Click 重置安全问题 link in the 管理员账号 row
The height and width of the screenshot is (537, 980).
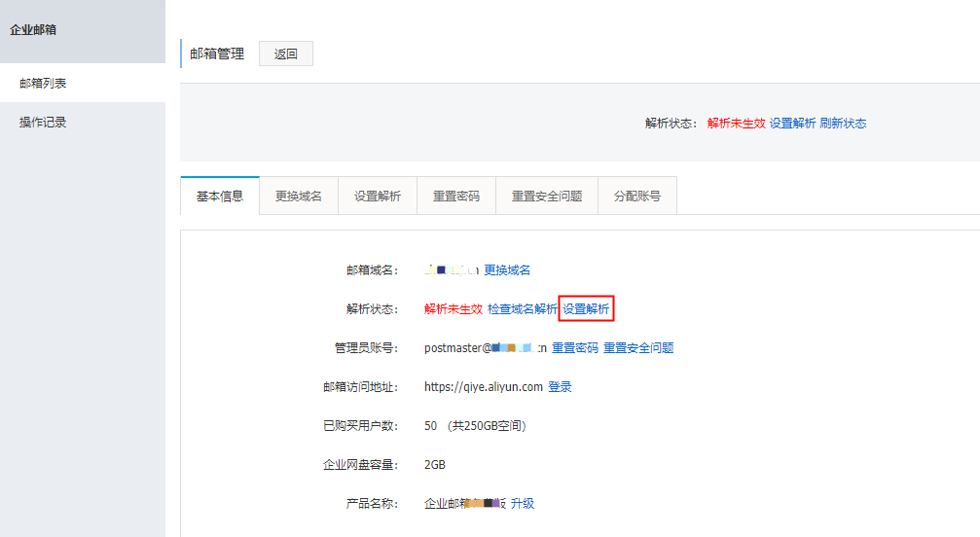pyautogui.click(x=638, y=348)
